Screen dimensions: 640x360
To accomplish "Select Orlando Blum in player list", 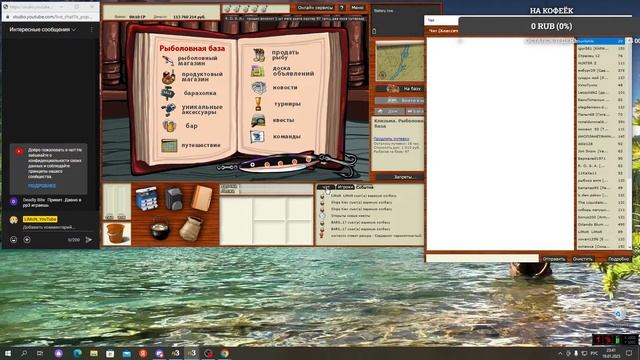I will point(601,224).
